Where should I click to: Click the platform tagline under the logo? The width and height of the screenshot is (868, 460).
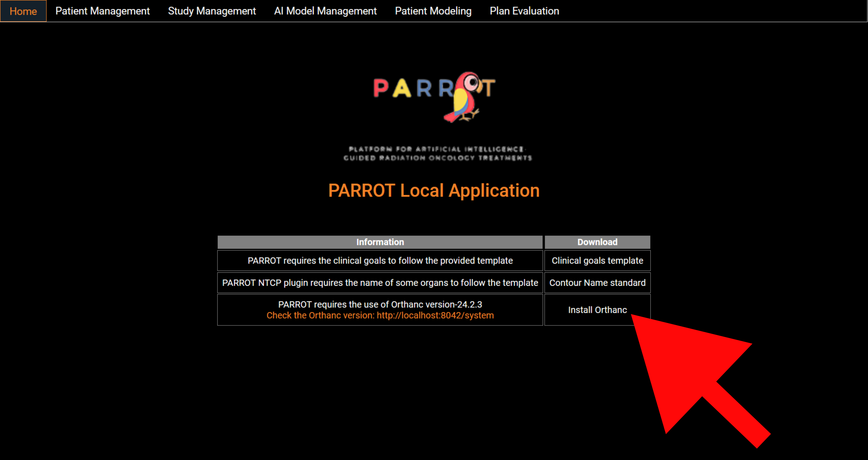pos(437,153)
